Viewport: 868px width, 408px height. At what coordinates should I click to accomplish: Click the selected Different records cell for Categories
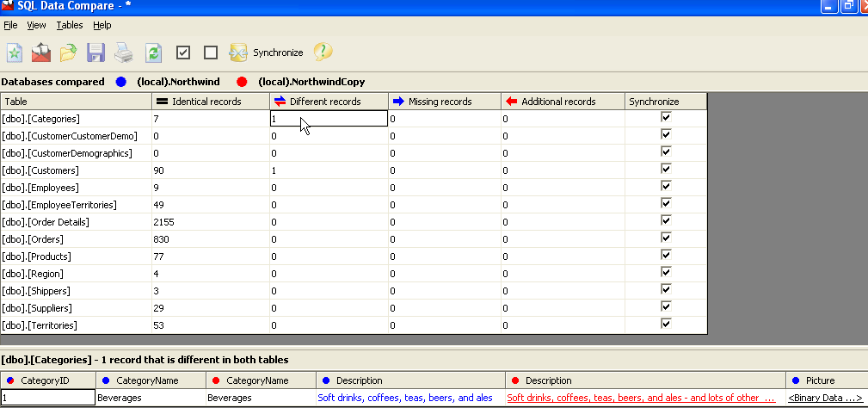(x=329, y=119)
